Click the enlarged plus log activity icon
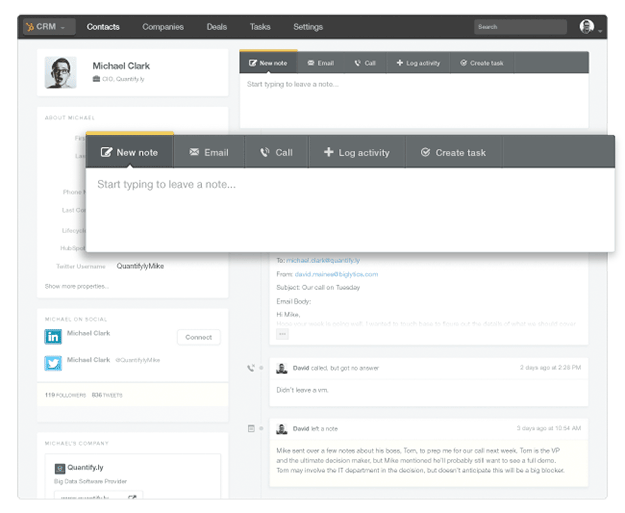625x513 pixels. click(328, 152)
